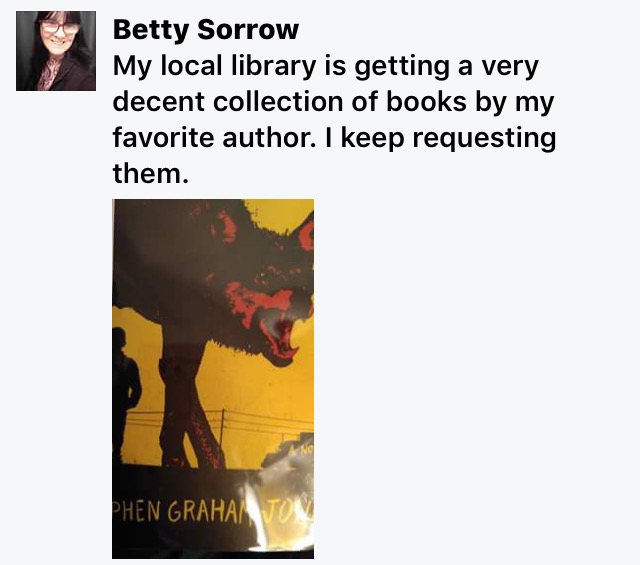Click the Betty Sorrow name link
This screenshot has width=640, height=565.
(206, 30)
